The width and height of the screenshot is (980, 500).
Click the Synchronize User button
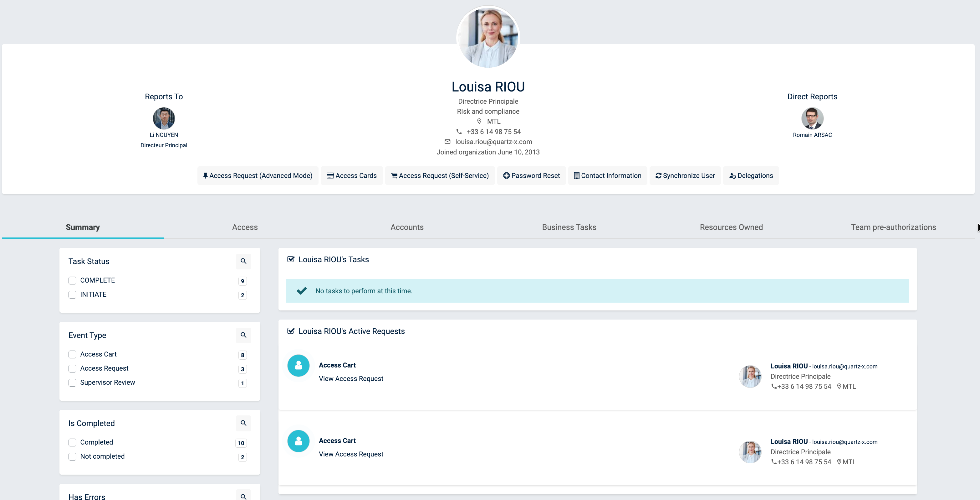[x=685, y=175]
